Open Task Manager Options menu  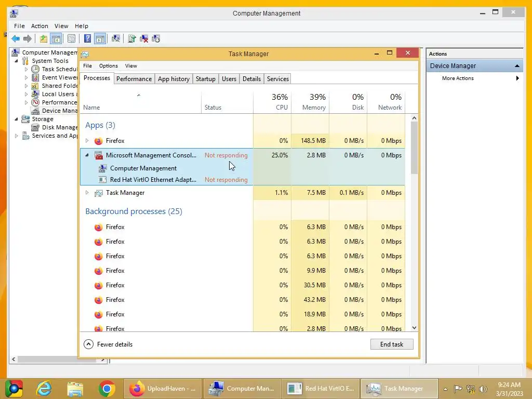point(108,66)
